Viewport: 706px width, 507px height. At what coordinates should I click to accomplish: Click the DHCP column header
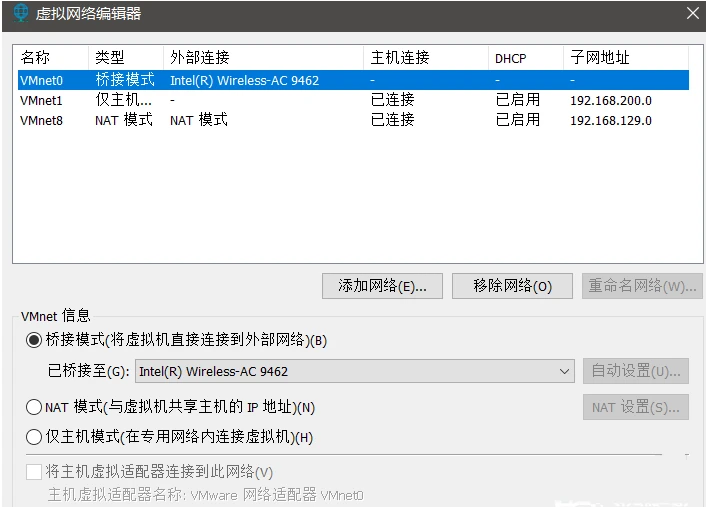pos(526,58)
